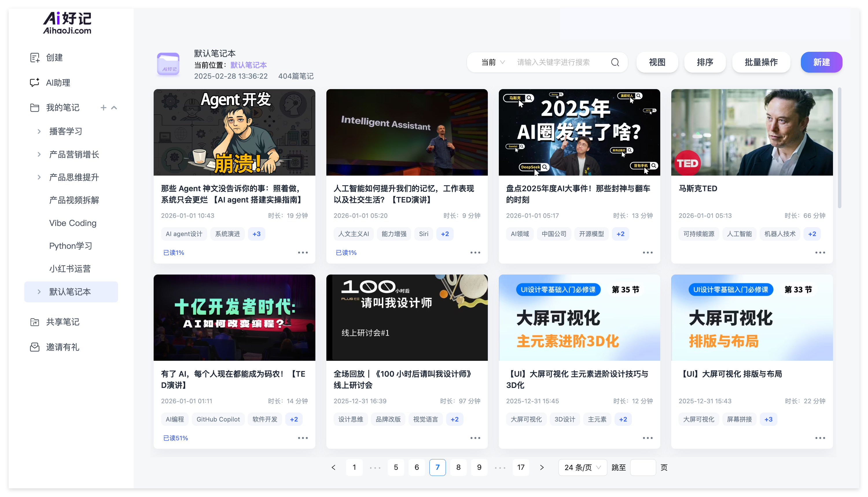The height and width of the screenshot is (497, 868).
Task: Expand hidden tags +3 on Agent note
Action: pyautogui.click(x=256, y=234)
